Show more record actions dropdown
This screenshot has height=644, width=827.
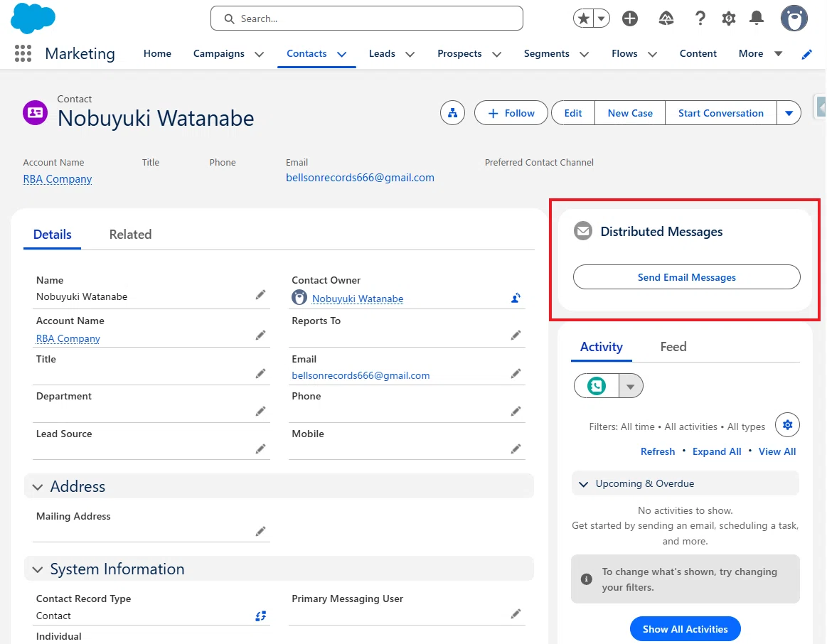click(x=789, y=113)
